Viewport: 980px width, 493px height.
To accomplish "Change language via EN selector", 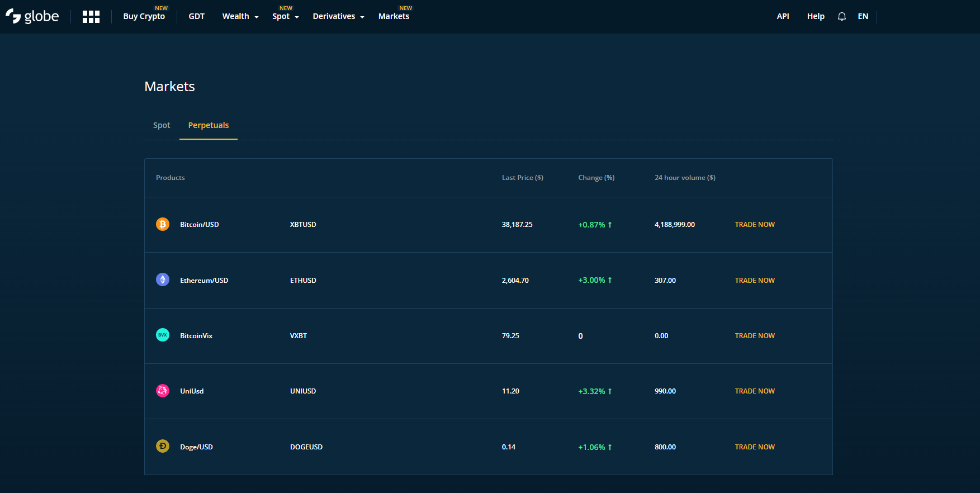I will 863,17.
